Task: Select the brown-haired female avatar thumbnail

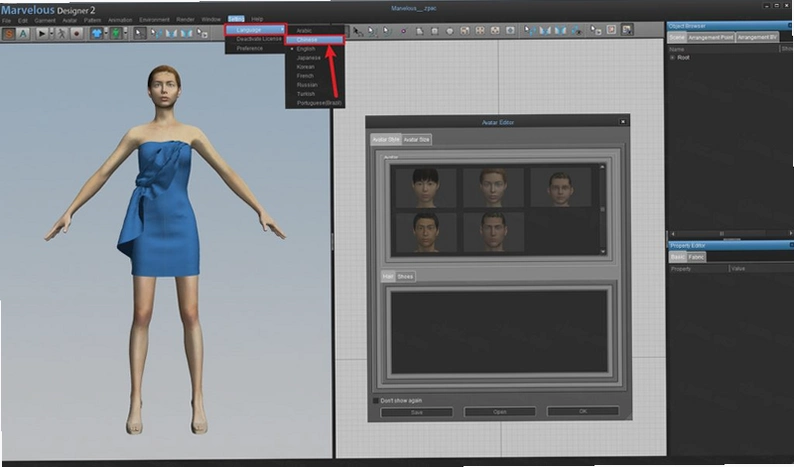Action: (493, 188)
